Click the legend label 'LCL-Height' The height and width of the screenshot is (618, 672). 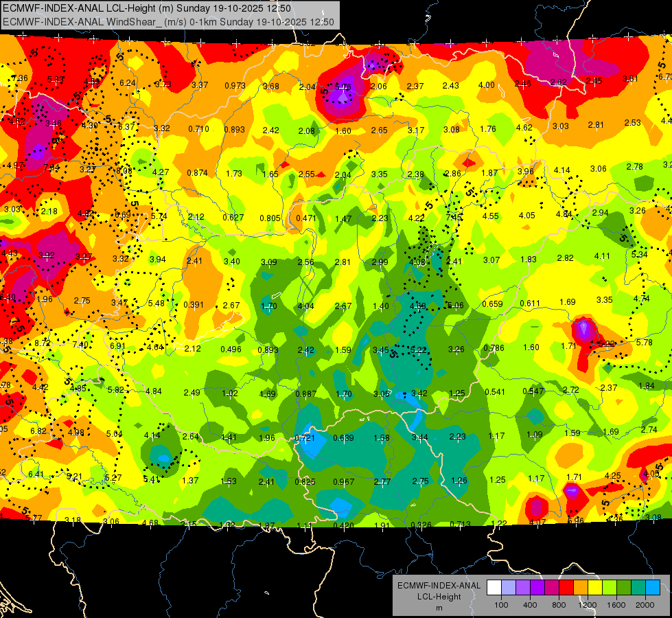click(x=439, y=597)
